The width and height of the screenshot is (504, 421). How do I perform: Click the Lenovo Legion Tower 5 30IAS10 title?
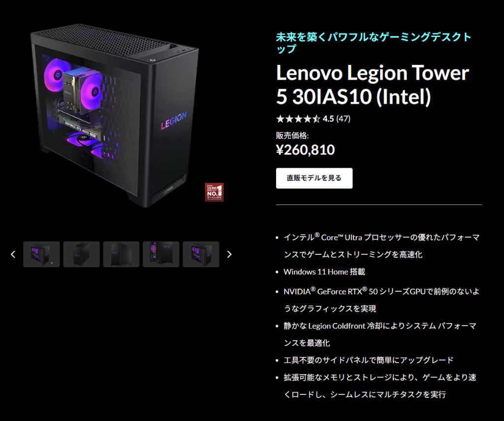[373, 85]
